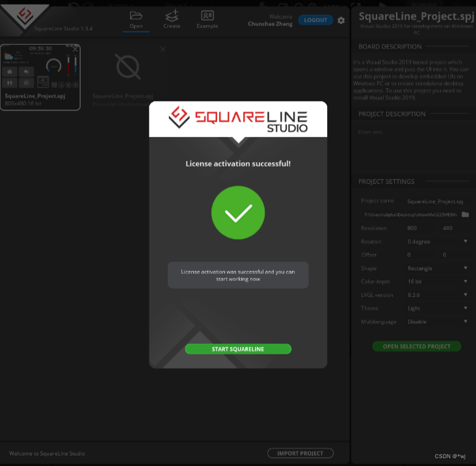476x466 pixels.
Task: Click the START SQUARELINE button
Action: click(x=238, y=349)
